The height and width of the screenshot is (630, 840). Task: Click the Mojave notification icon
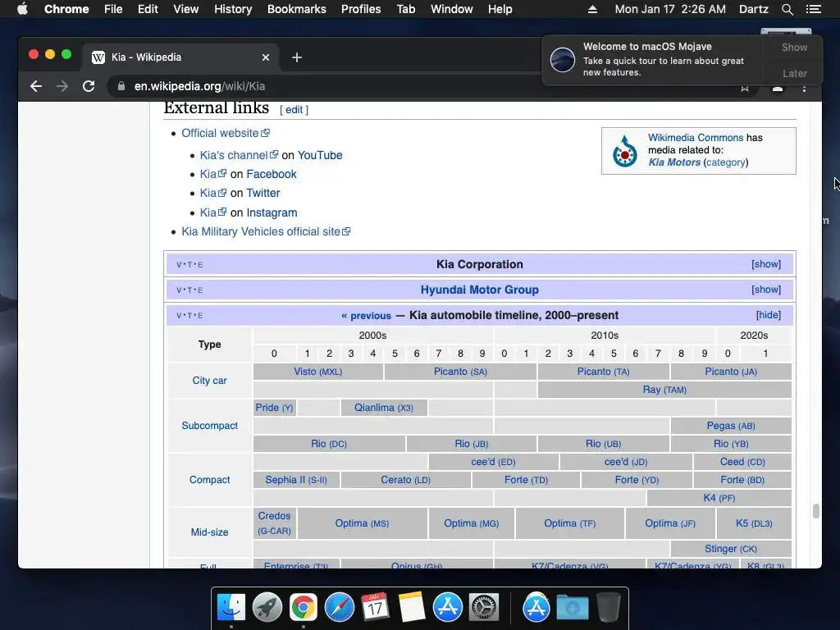(563, 59)
